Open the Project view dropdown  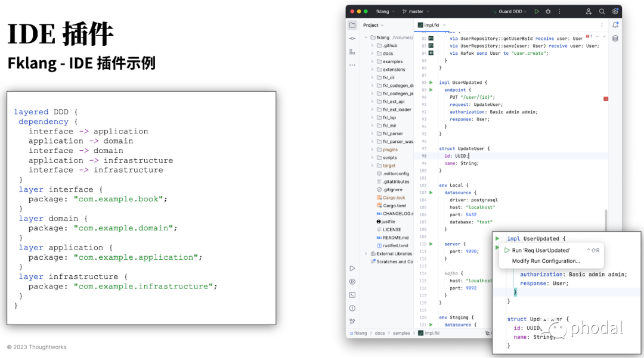[x=373, y=25]
